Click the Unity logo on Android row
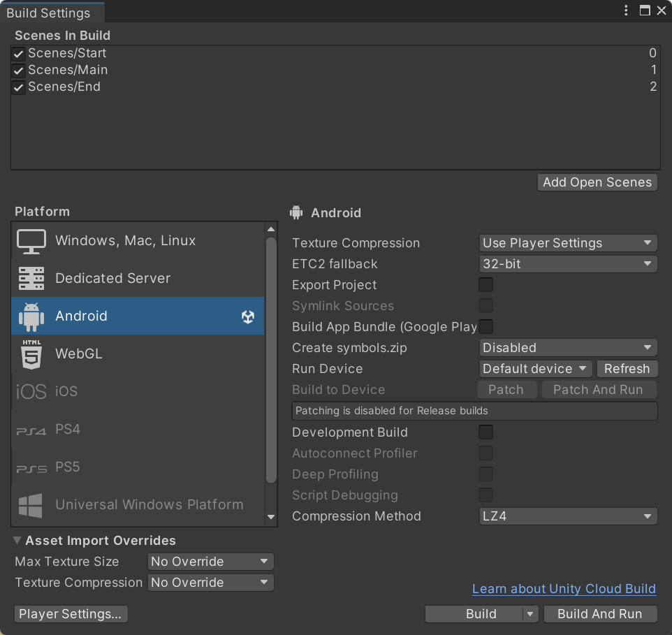This screenshot has height=635, width=672. coord(248,316)
